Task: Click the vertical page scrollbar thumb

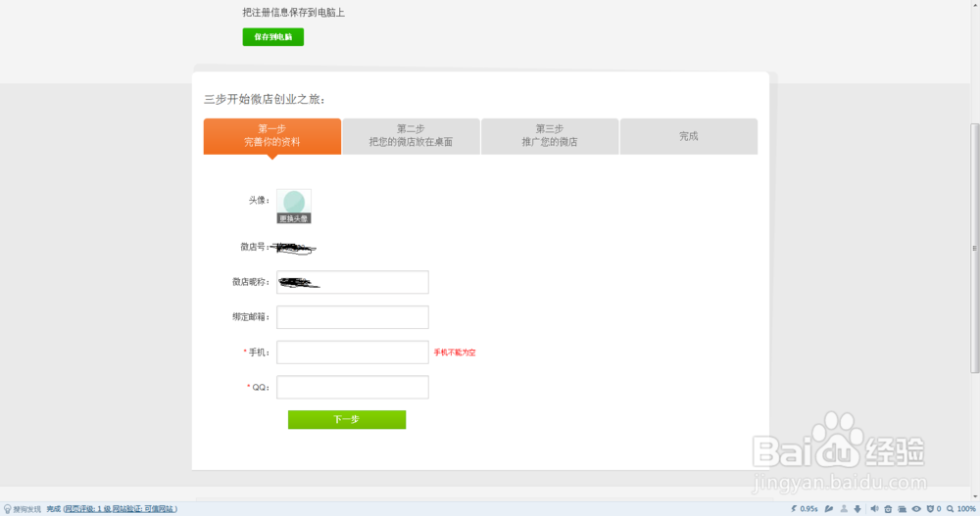Action: [x=974, y=248]
